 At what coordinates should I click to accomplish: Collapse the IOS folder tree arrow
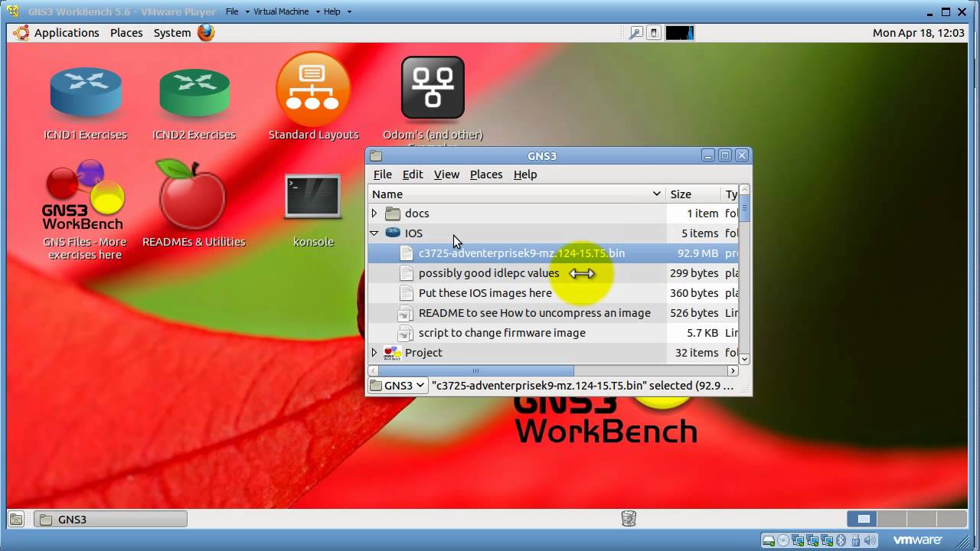(x=374, y=233)
